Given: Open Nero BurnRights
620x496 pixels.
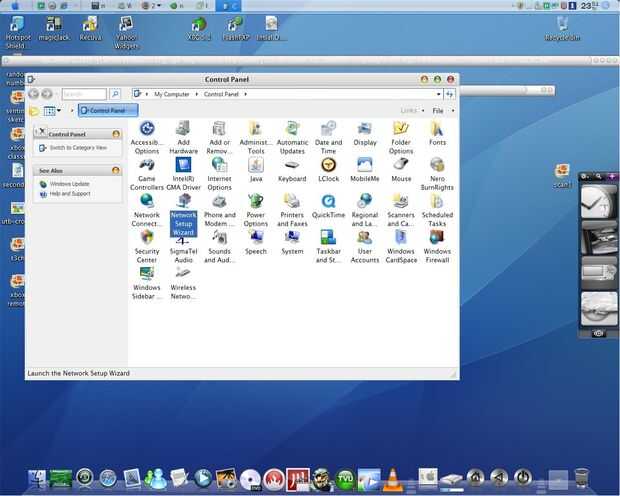Looking at the screenshot, I should pyautogui.click(x=437, y=174).
